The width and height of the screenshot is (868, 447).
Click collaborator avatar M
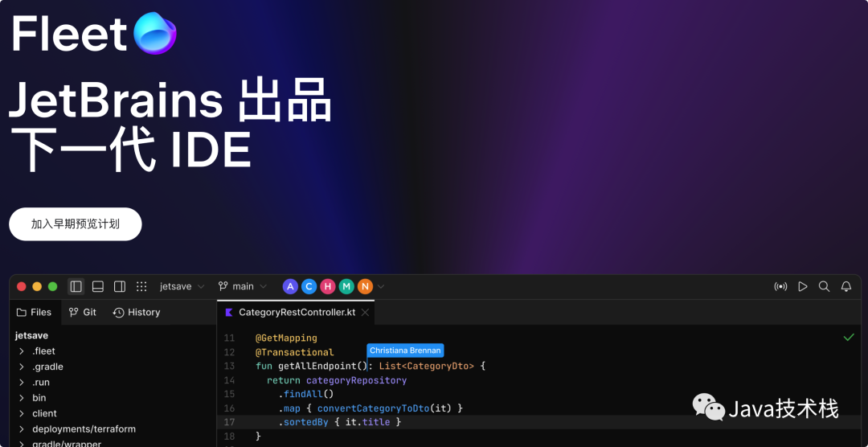click(346, 286)
